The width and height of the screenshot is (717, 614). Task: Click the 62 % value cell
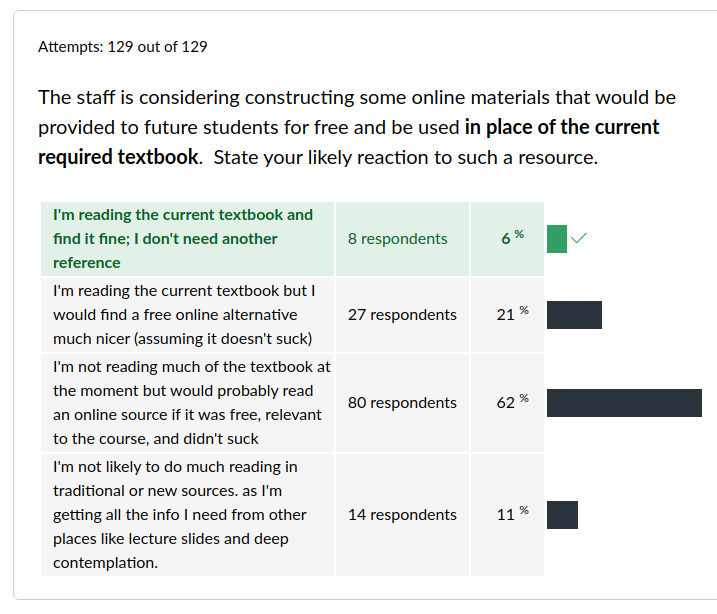pos(508,403)
